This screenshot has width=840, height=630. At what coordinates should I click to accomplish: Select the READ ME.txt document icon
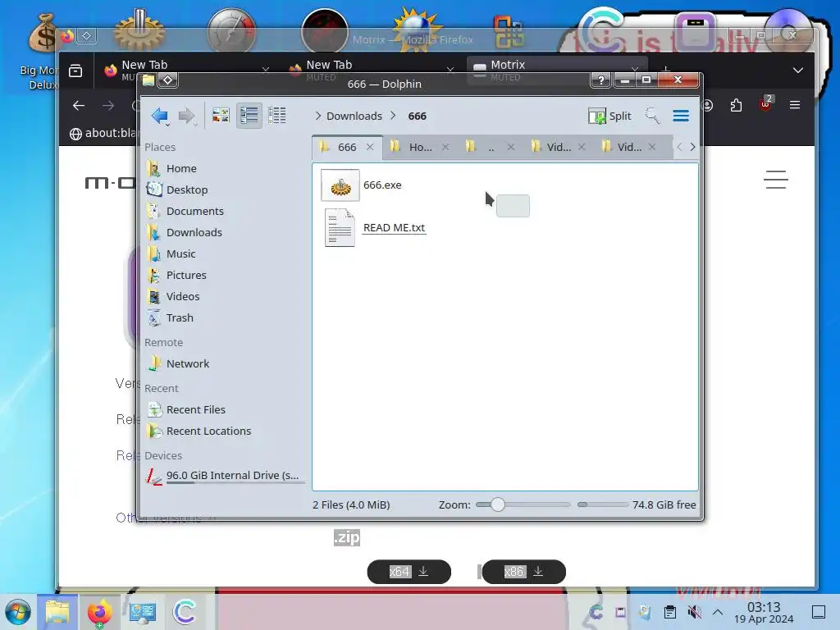[340, 228]
